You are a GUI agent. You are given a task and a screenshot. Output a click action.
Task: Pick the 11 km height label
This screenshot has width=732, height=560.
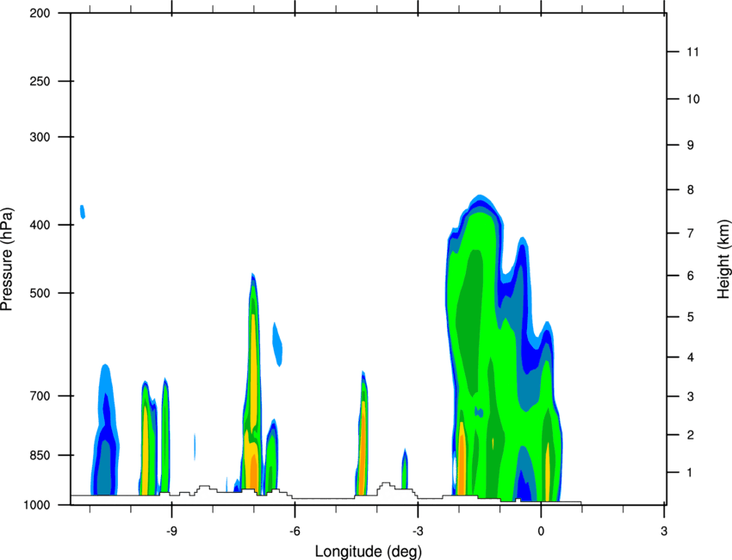click(692, 52)
